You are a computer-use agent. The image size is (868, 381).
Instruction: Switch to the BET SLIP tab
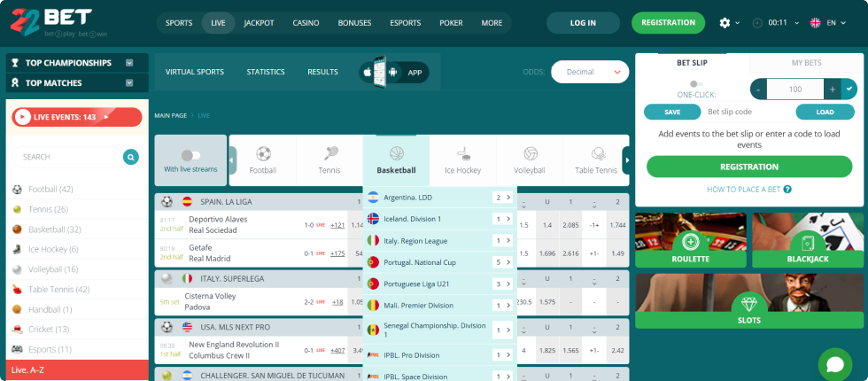(x=692, y=63)
